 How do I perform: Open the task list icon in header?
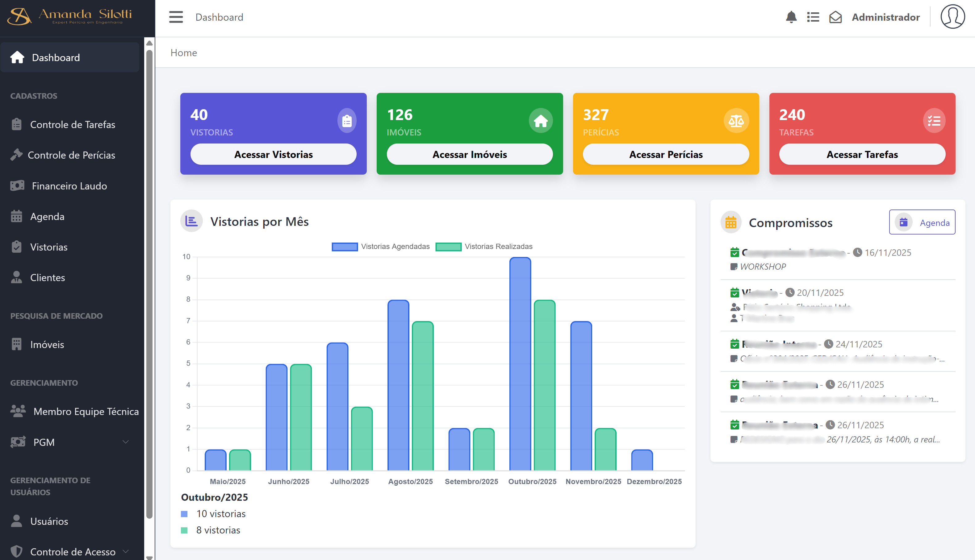[x=813, y=17]
